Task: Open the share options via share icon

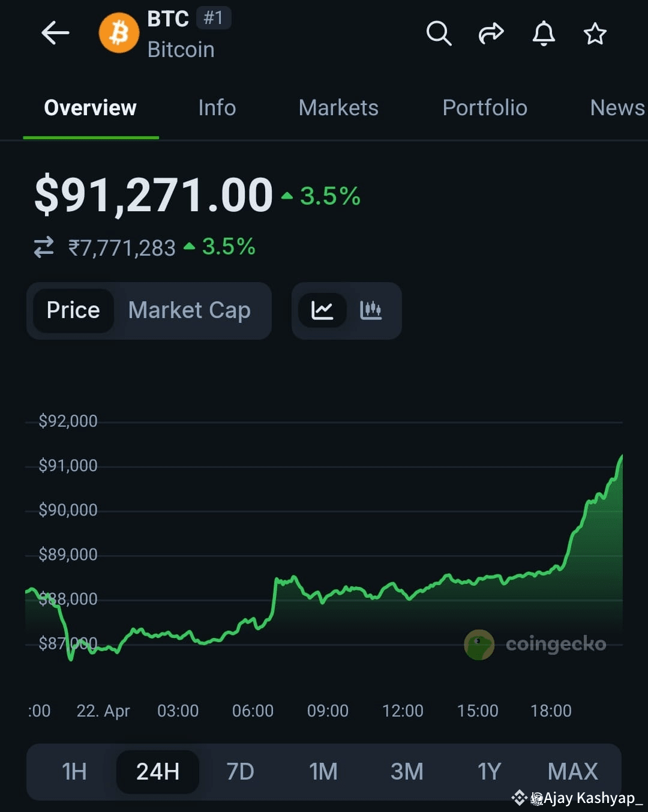Action: [491, 34]
